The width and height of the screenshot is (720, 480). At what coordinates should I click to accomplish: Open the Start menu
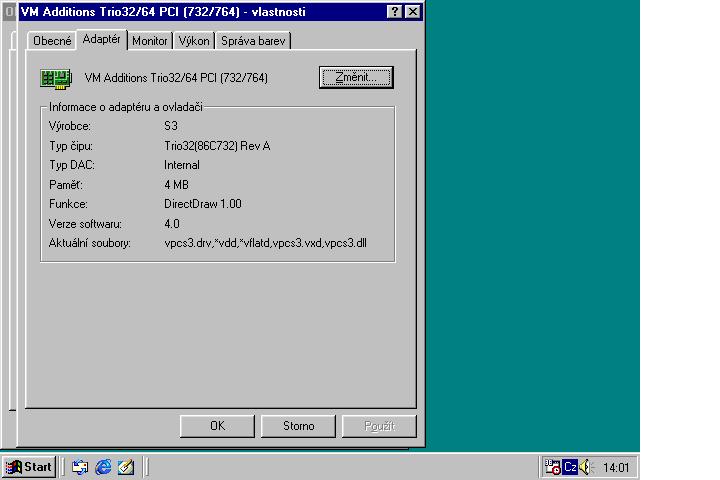point(29,467)
